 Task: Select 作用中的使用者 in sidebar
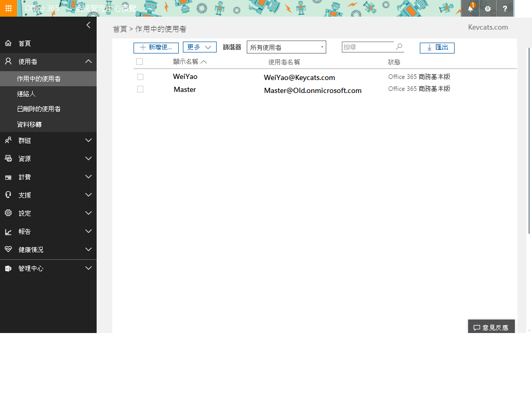pyautogui.click(x=48, y=79)
